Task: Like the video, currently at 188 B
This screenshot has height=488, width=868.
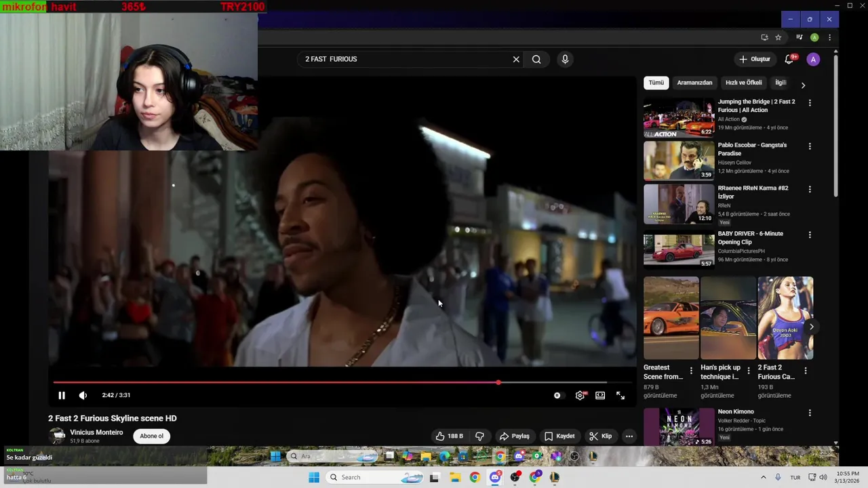Action: (x=450, y=436)
